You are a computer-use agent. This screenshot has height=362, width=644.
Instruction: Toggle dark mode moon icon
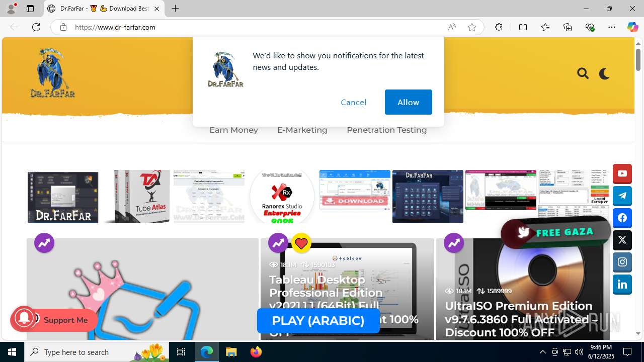coord(604,74)
